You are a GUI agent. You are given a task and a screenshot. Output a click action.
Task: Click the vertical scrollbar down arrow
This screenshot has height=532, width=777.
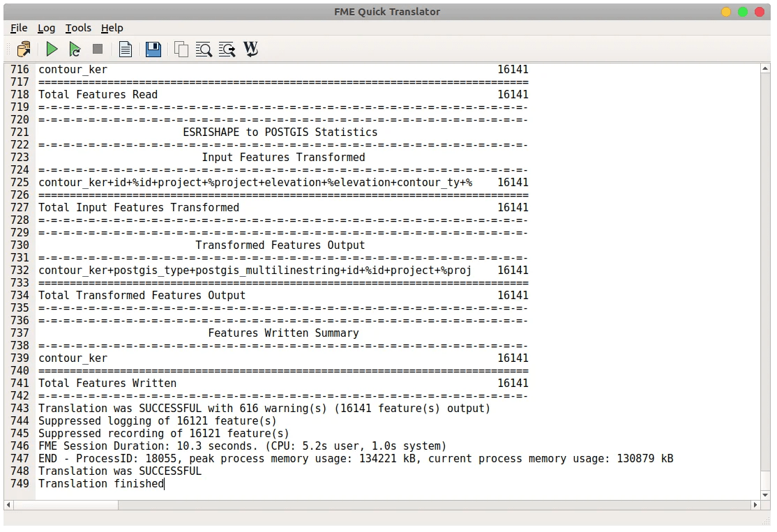point(765,495)
